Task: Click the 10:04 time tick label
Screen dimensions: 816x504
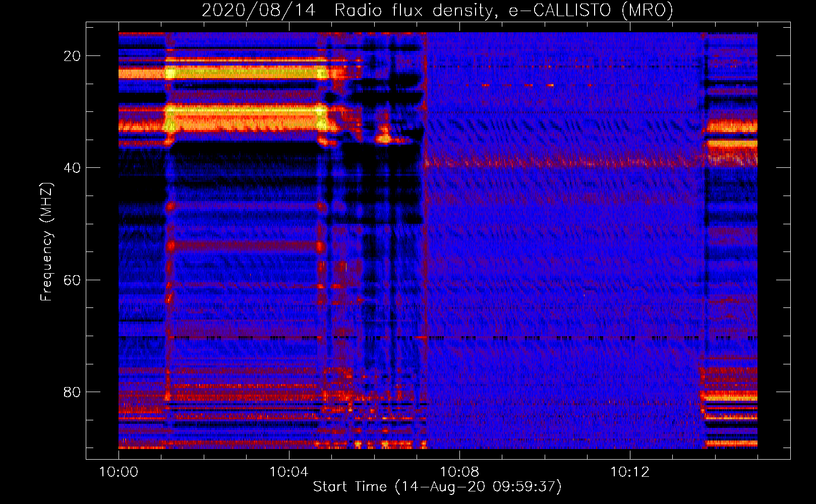Action: [x=289, y=472]
